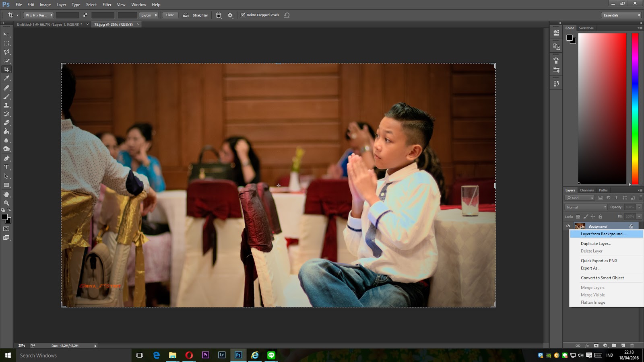Choose Layer from Background in context menu
This screenshot has width=644, height=362.
[606, 234]
